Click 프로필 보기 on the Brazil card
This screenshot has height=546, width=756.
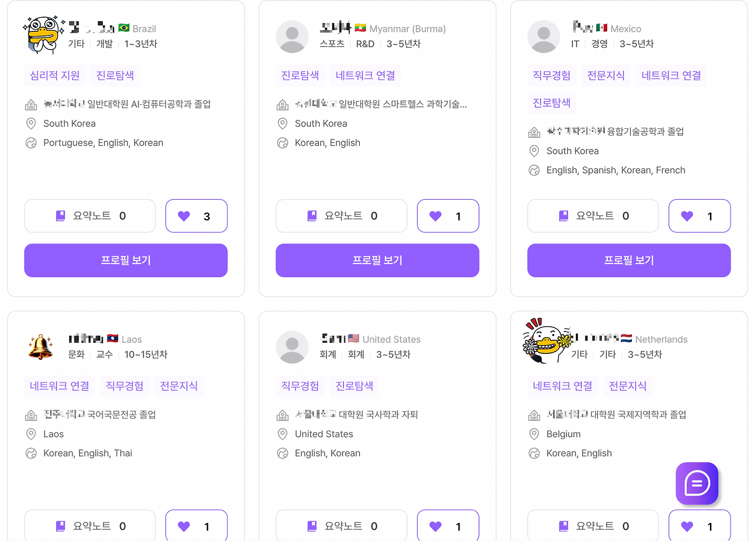[x=126, y=260]
